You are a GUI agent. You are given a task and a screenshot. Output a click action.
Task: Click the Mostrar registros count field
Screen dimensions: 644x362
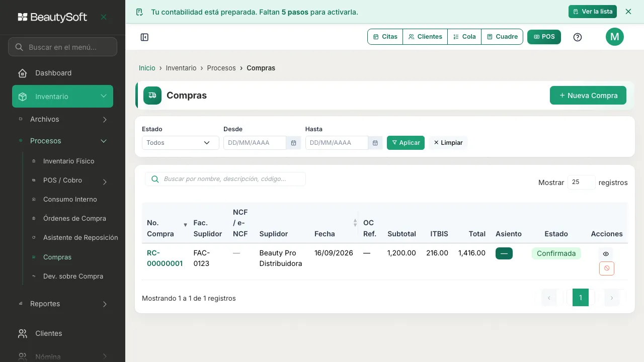(x=582, y=183)
